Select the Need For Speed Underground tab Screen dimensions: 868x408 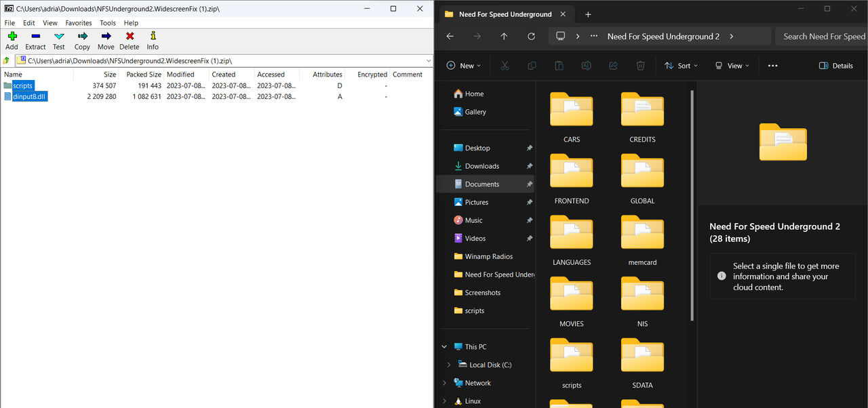505,14
